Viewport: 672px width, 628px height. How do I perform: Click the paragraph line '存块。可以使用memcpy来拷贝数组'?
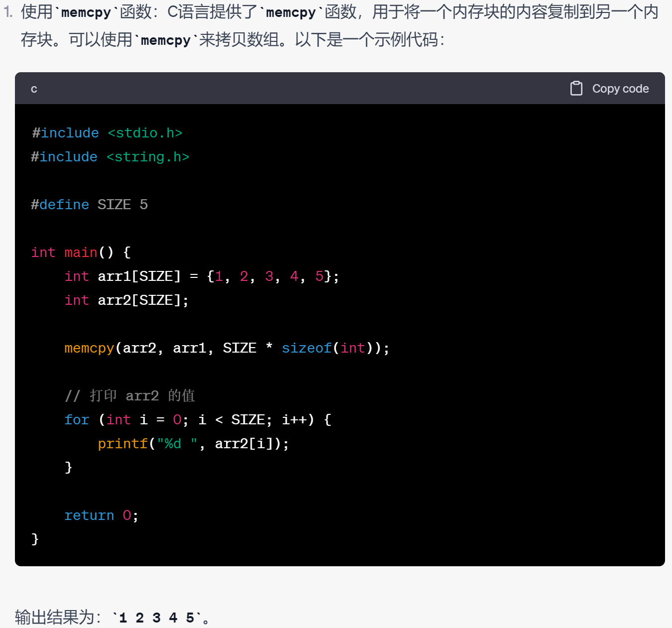pos(232,40)
